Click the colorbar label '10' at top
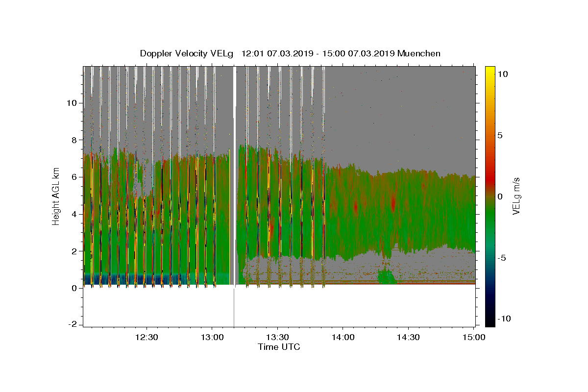 [503, 73]
